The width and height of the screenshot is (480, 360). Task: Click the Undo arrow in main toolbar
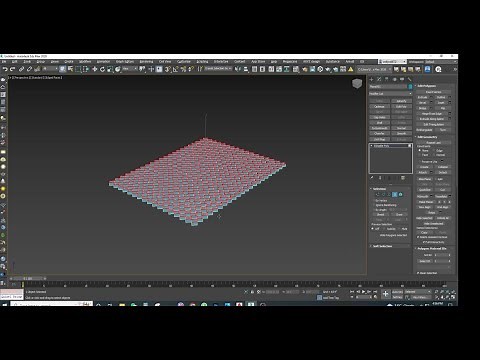(x=5, y=69)
